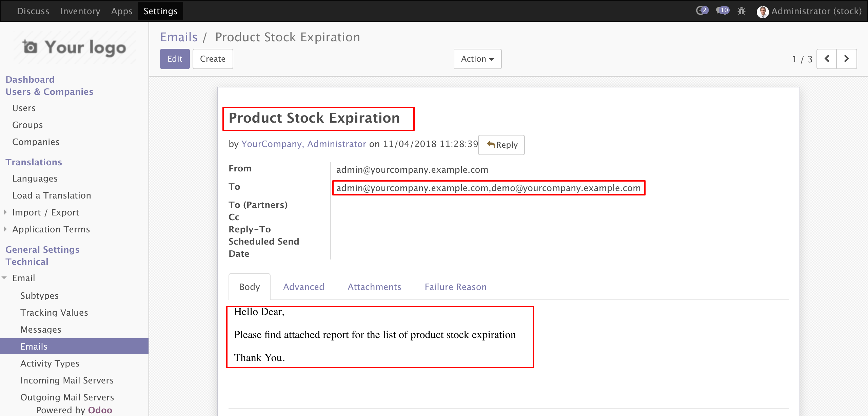The height and width of the screenshot is (416, 868).
Task: Open the YourCompany, Administrator author link
Action: click(303, 144)
